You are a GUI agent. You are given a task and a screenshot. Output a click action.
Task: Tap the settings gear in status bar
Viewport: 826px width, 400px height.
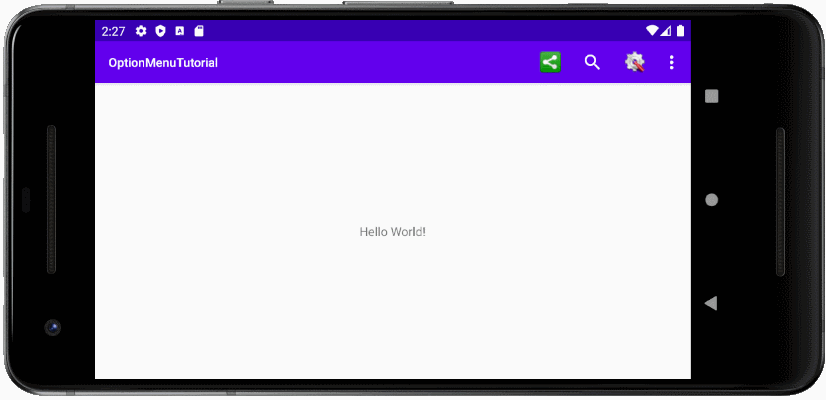click(x=141, y=31)
